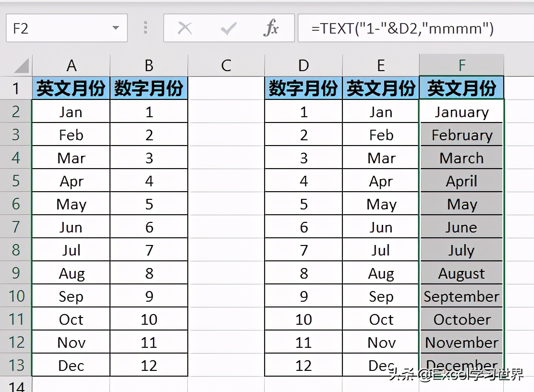Click header cell F1 英文月份
The image size is (534, 392).
pyautogui.click(x=462, y=88)
